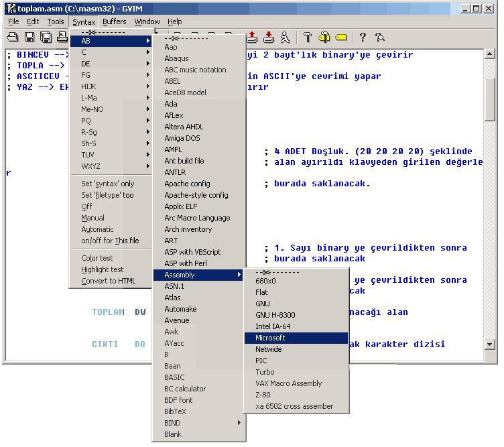Click the editor scrollbar down arrow
Screen dimensions: 504x447
pos(489,344)
